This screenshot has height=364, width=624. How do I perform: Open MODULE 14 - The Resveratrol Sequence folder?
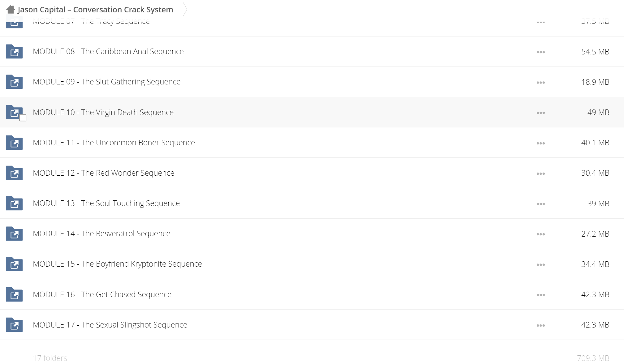[101, 233]
